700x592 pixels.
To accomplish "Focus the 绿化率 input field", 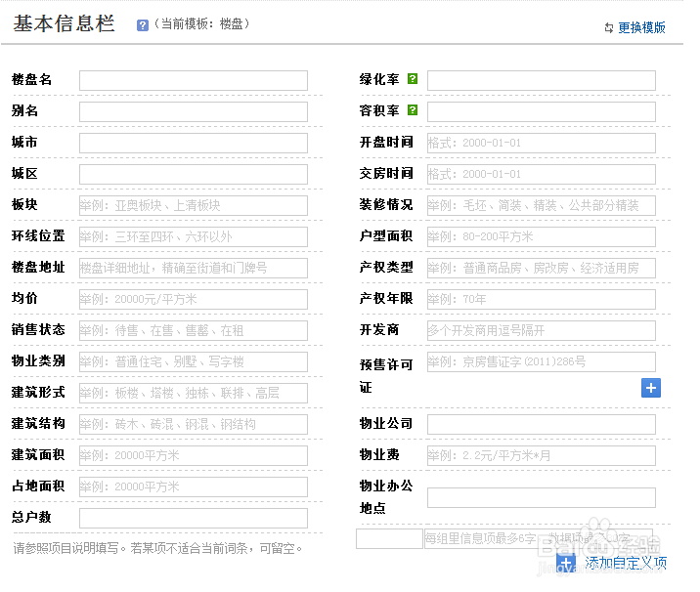I will (541, 80).
